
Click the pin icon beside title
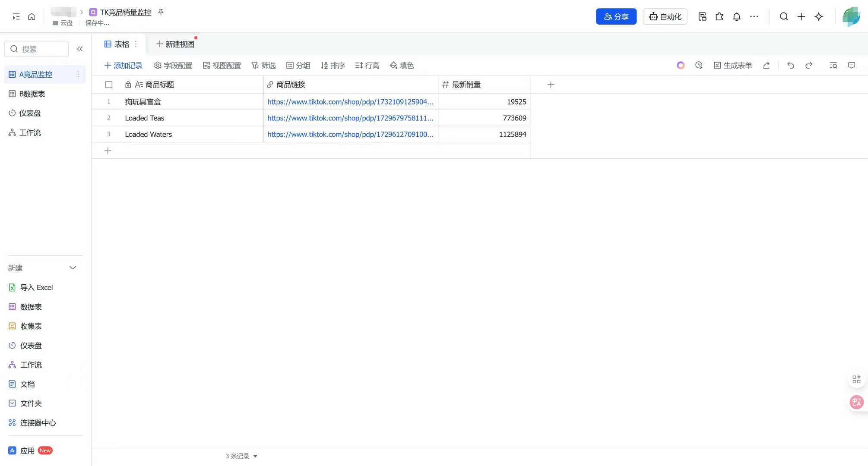[161, 12]
